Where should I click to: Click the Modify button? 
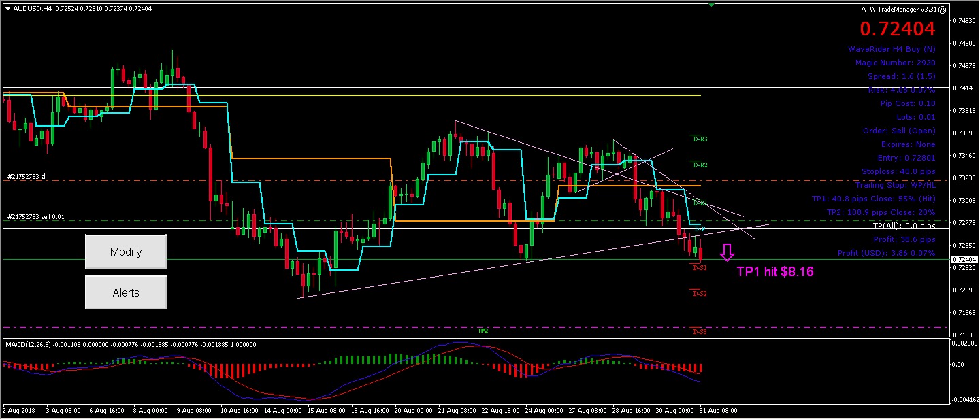pos(126,252)
